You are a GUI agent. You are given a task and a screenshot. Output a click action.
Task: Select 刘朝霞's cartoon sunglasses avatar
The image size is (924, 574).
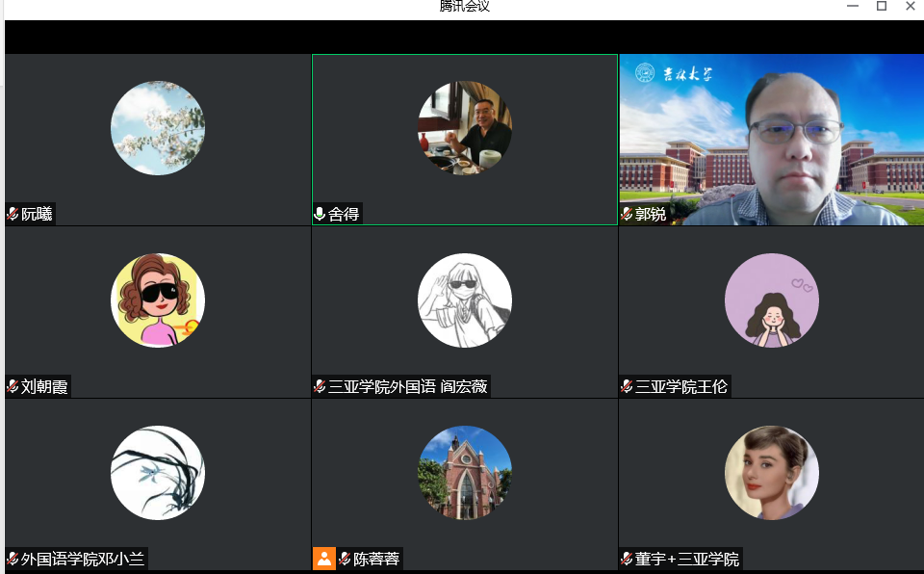[158, 300]
